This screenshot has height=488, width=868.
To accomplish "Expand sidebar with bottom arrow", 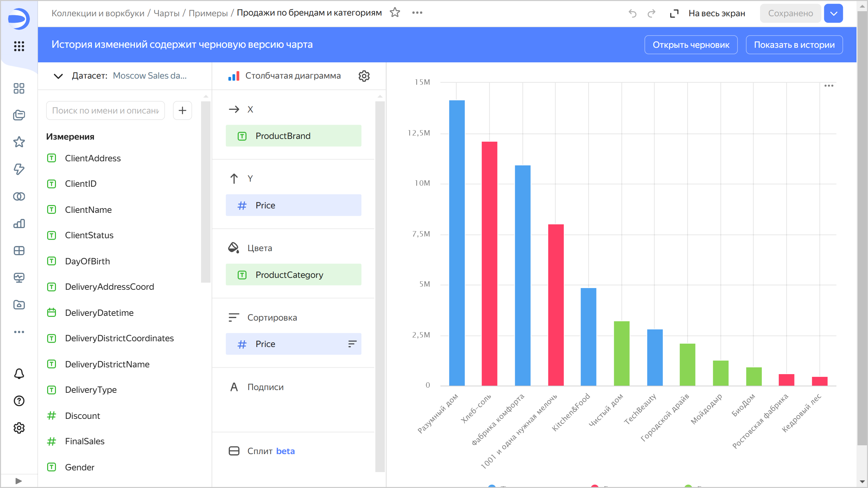I will 19,481.
